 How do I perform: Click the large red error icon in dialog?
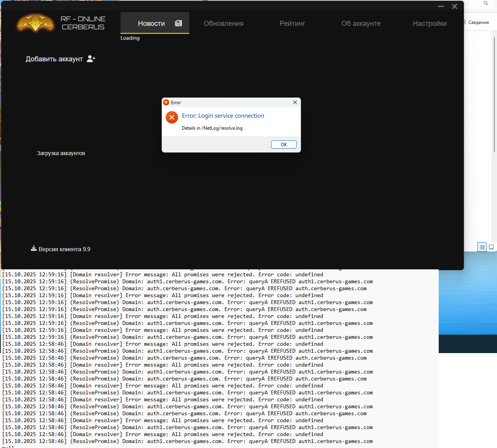pyautogui.click(x=172, y=117)
